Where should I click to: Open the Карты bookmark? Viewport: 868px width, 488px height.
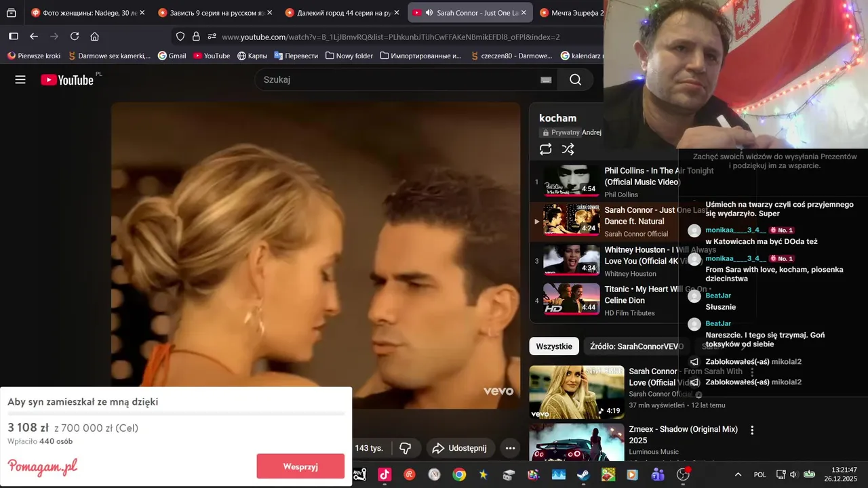coord(252,56)
